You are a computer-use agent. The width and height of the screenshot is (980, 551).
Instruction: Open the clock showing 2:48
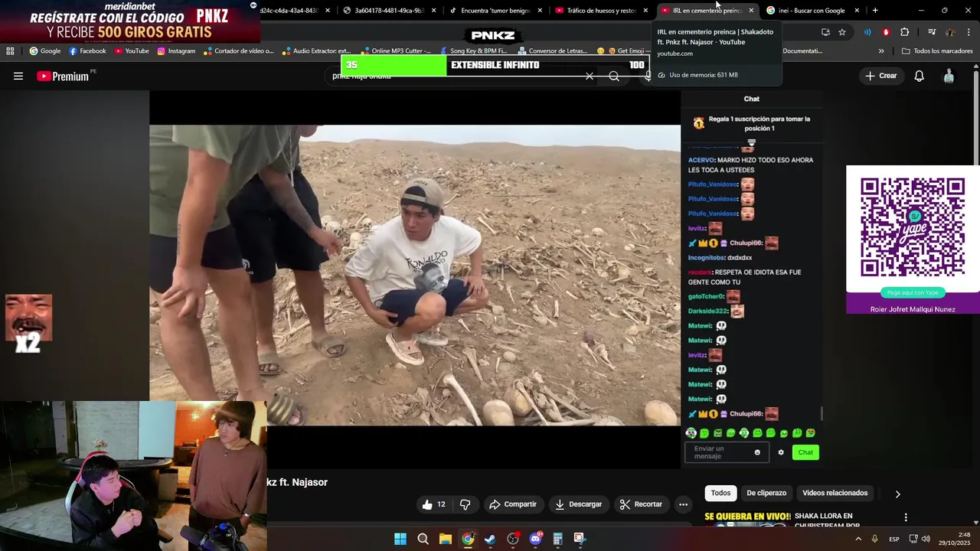[954, 539]
